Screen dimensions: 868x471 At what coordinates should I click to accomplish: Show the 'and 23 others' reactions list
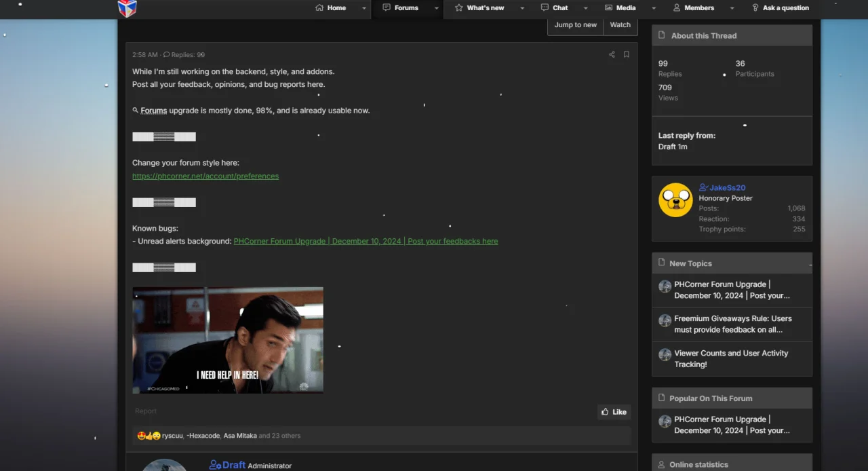279,436
